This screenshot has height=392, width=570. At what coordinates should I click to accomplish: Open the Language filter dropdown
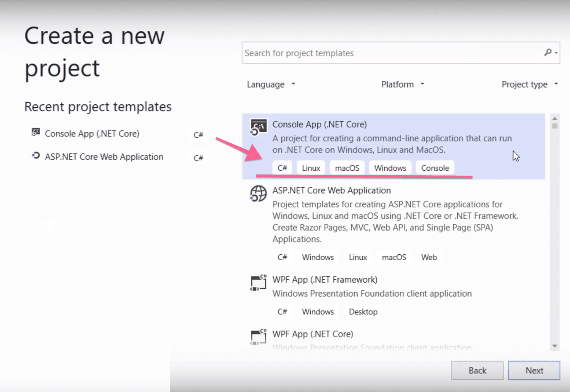[x=271, y=84]
